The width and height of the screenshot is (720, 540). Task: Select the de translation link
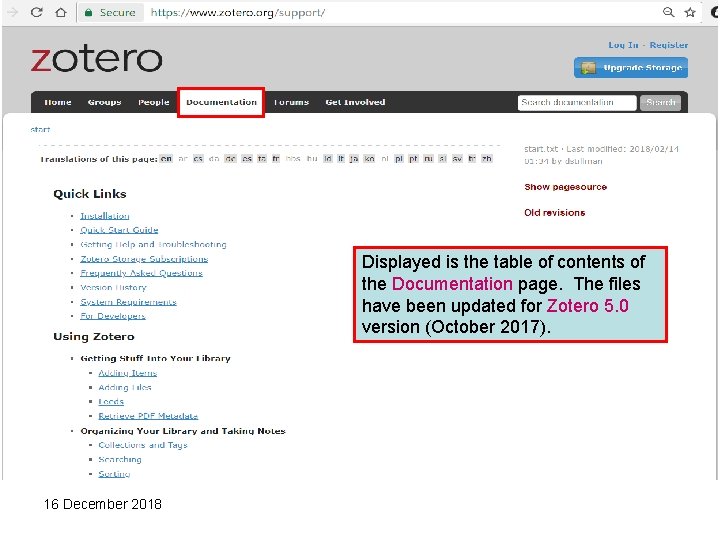(x=231, y=158)
